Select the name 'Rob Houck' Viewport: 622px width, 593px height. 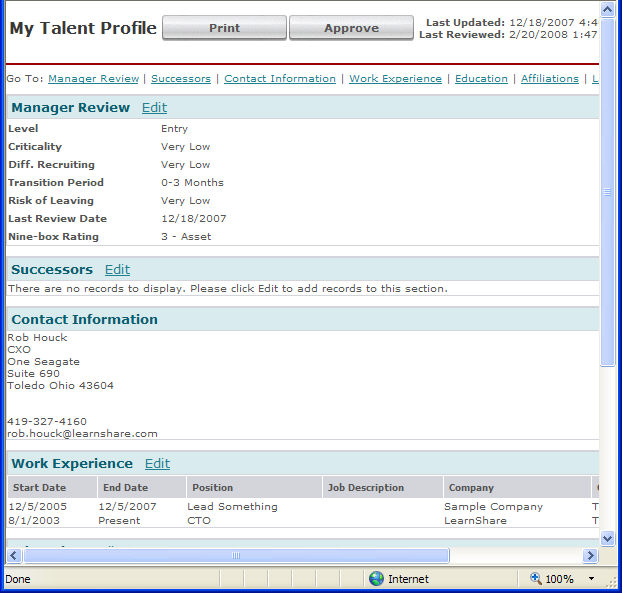[37, 338]
